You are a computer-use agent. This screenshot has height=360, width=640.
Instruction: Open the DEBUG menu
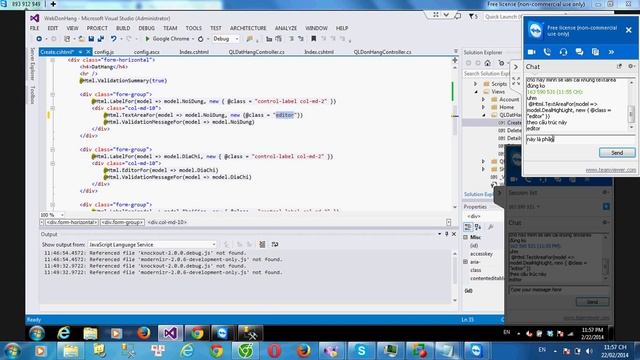click(147, 28)
